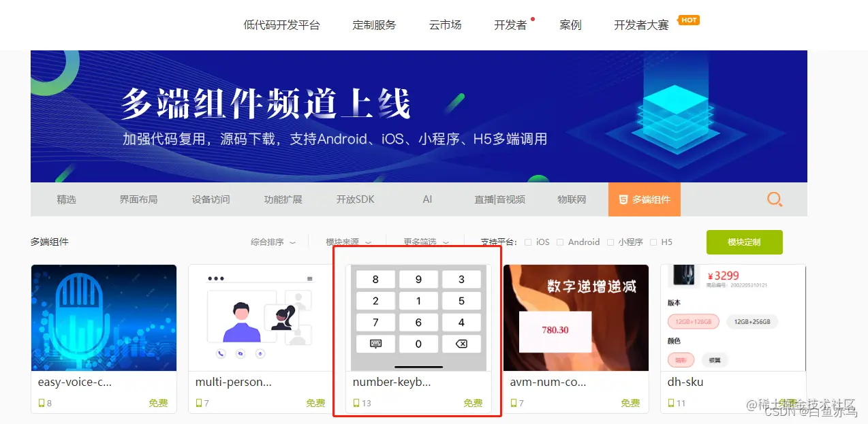Enable the iOS platform checkbox

528,242
